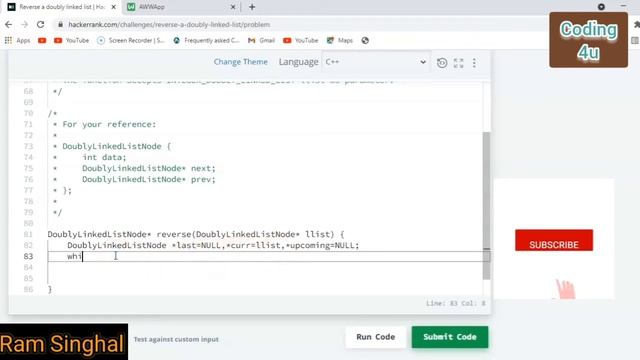640x360 pixels.
Task: Click the browser profile icon
Action: pyautogui.click(x=601, y=7)
